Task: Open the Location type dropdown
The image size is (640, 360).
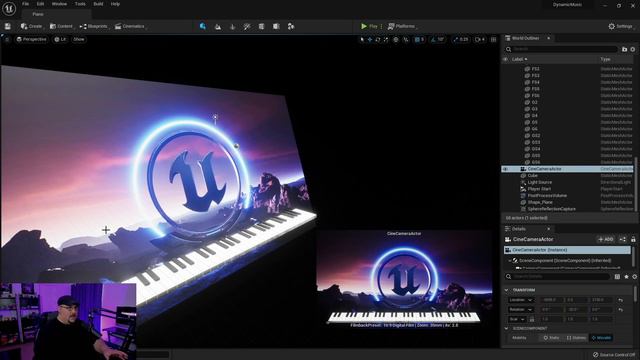Action: point(521,300)
